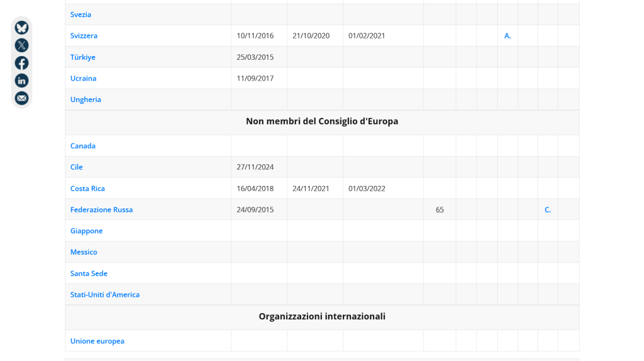The image size is (644, 361).
Task: Select the Cile link
Action: coord(76,167)
